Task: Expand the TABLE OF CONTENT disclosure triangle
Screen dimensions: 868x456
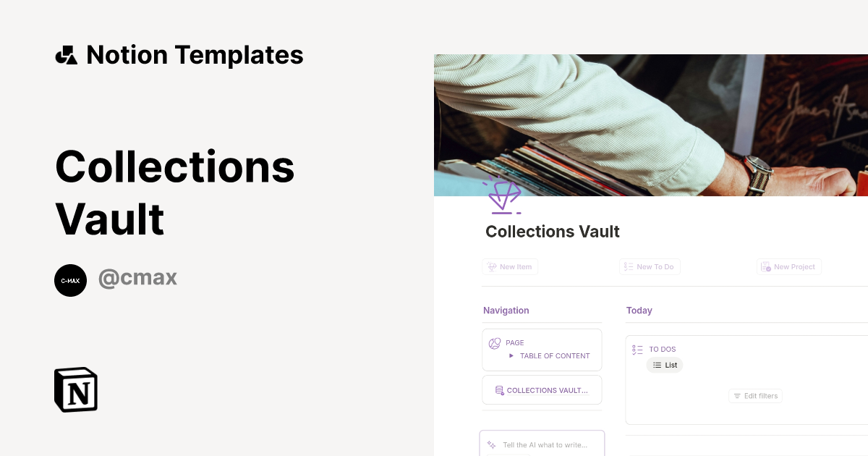Action: click(511, 355)
